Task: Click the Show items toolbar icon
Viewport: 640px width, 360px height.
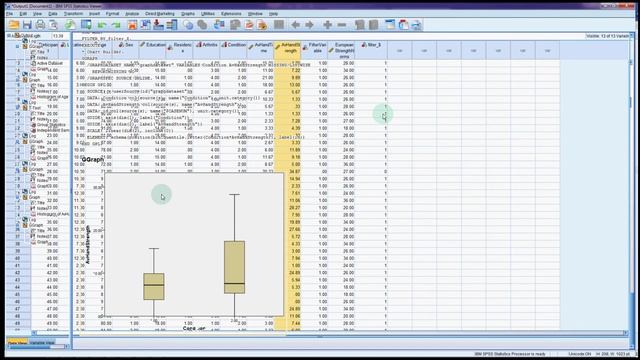Action: pos(360,25)
